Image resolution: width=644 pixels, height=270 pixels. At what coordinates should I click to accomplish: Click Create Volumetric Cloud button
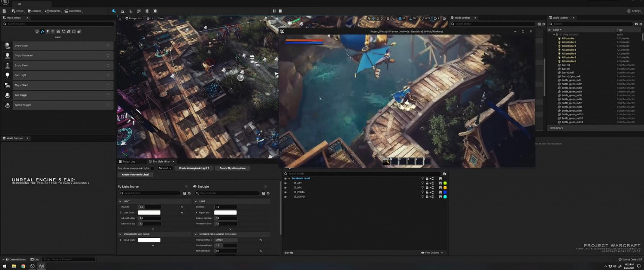point(135,175)
